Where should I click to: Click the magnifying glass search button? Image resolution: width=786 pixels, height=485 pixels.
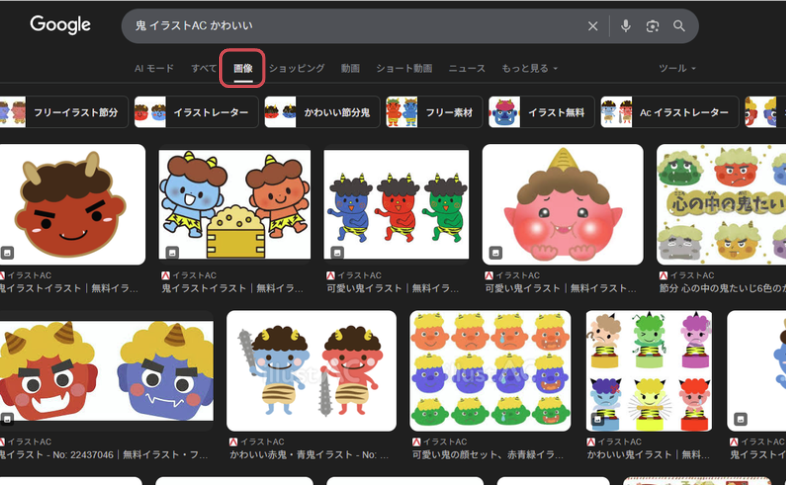click(x=680, y=26)
